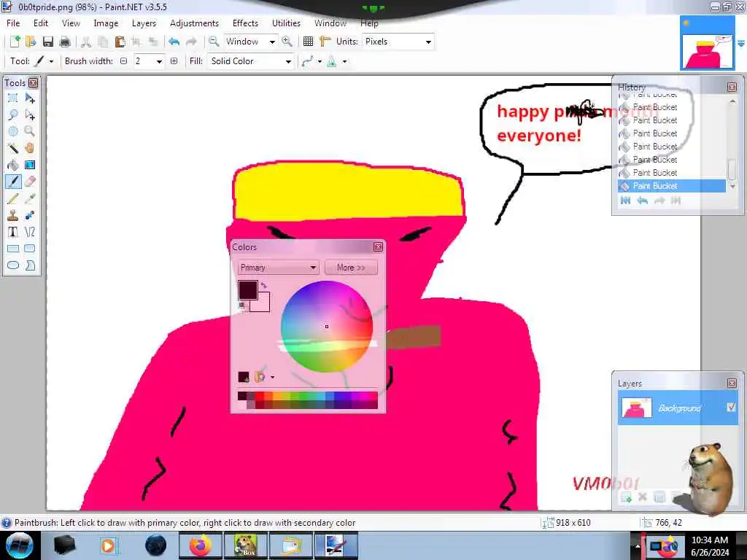
Task: Select the Color Picker eyedropper tool
Action: (x=30, y=198)
